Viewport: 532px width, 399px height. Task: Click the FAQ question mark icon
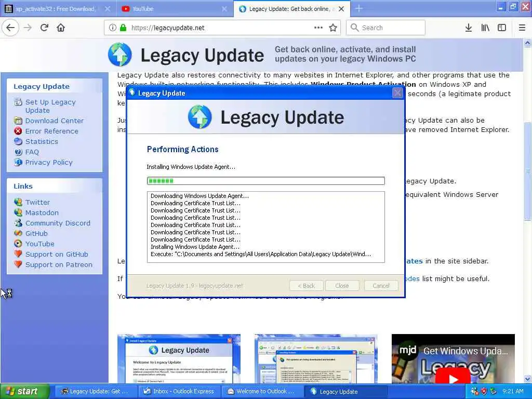click(18, 152)
